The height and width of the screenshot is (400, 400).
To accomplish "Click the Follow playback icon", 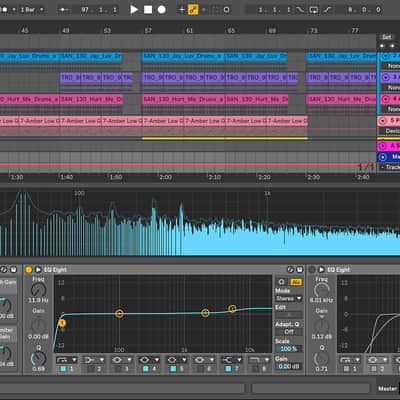I will coord(63,10).
